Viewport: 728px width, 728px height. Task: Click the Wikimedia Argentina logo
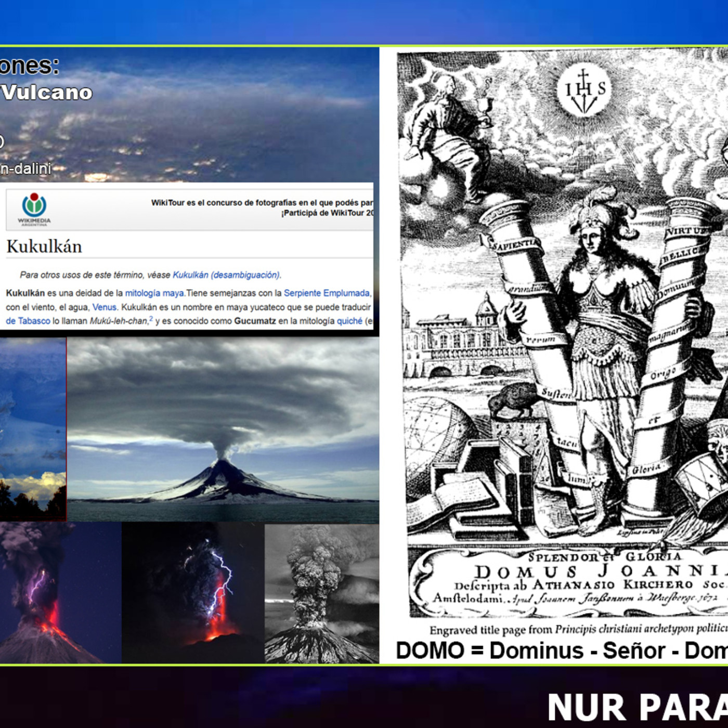point(34,209)
